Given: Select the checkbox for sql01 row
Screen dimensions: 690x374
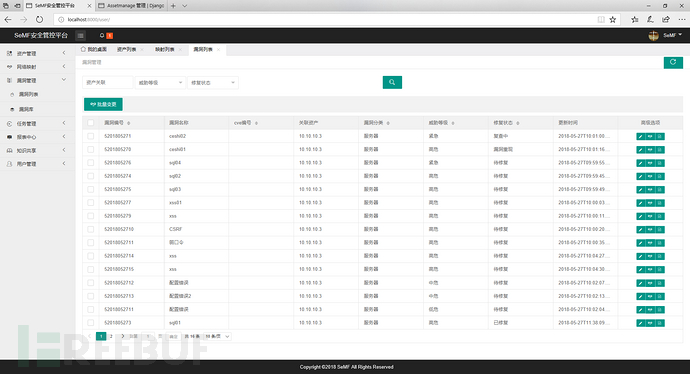Looking at the screenshot, I should [x=91, y=323].
